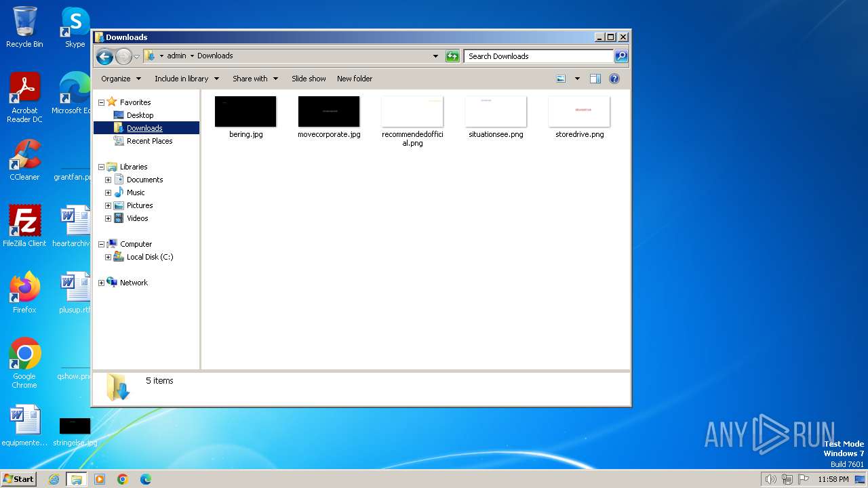Select the movecorporate.jpg file
The image size is (868, 488).
(329, 118)
